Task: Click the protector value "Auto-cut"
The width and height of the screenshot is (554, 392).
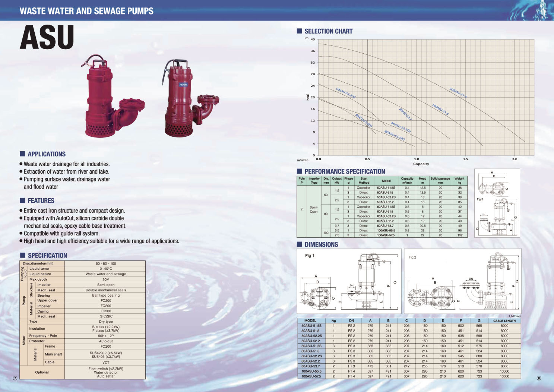Action: [x=106, y=341]
